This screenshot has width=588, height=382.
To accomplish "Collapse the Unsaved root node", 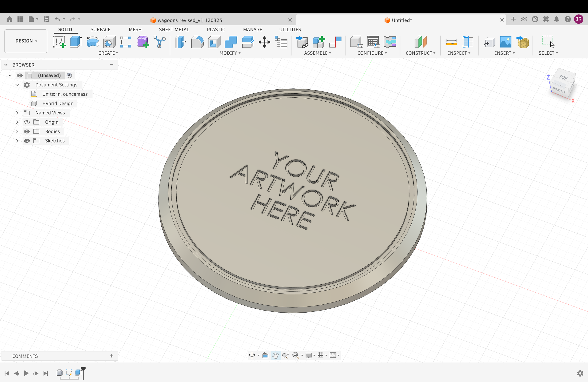I will click(10, 75).
